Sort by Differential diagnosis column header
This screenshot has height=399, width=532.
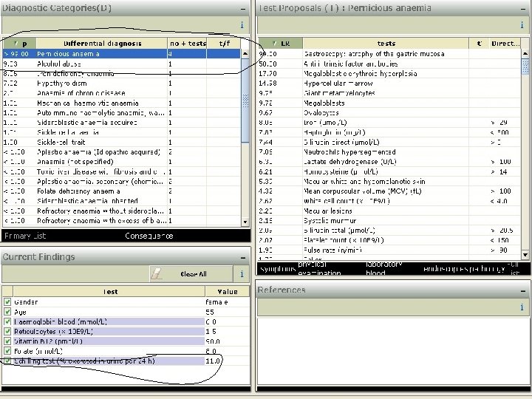(x=102, y=44)
